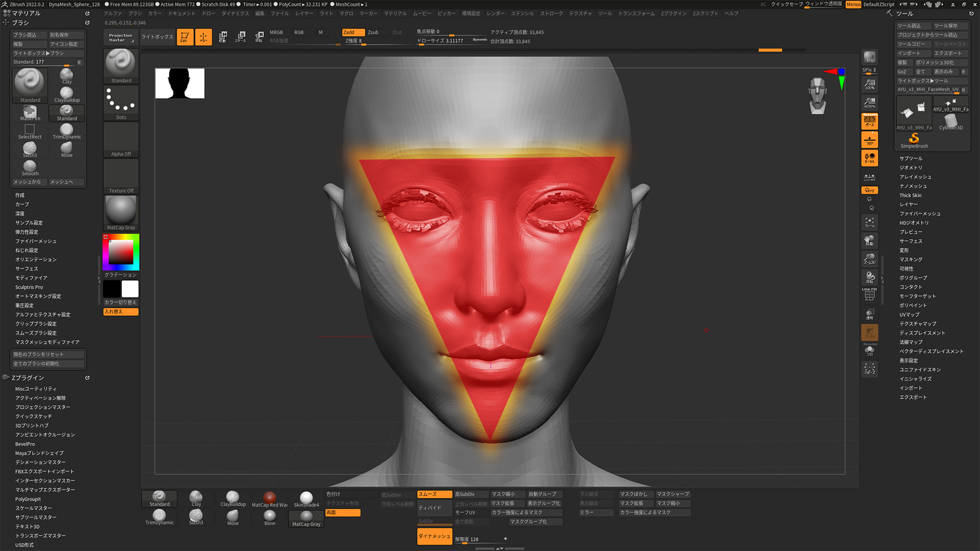Toggle the Edit mode button
Viewport: 980px width, 551px height.
coord(185,37)
